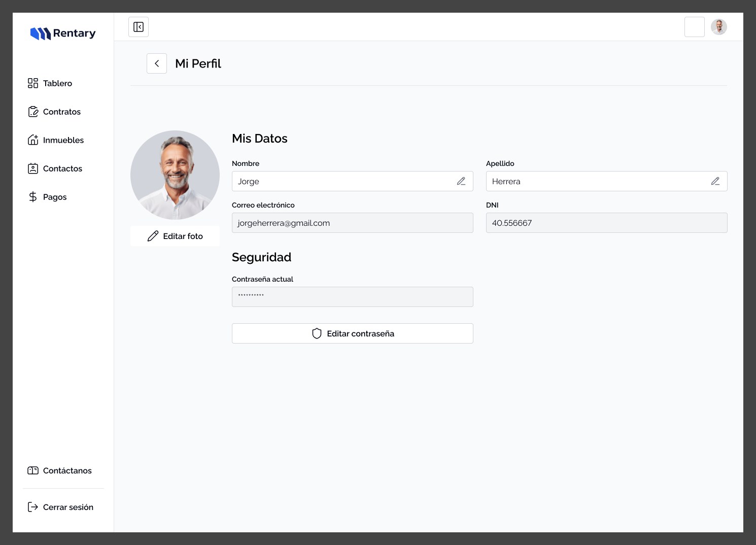
Task: Click the Rentary logo
Action: point(63,33)
